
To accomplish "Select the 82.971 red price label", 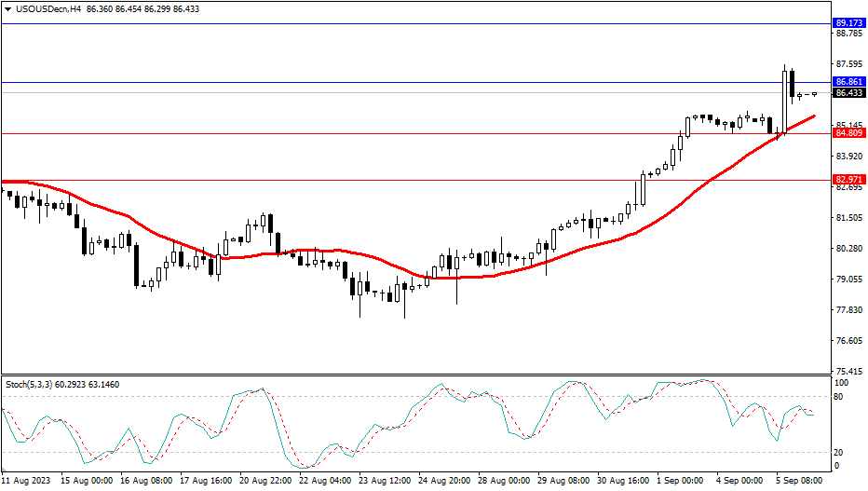I will pos(848,180).
